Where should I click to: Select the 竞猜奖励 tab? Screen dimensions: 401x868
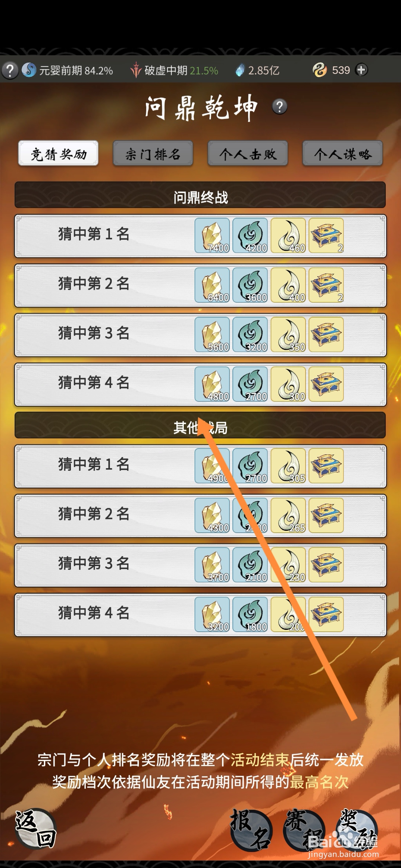pos(58,154)
